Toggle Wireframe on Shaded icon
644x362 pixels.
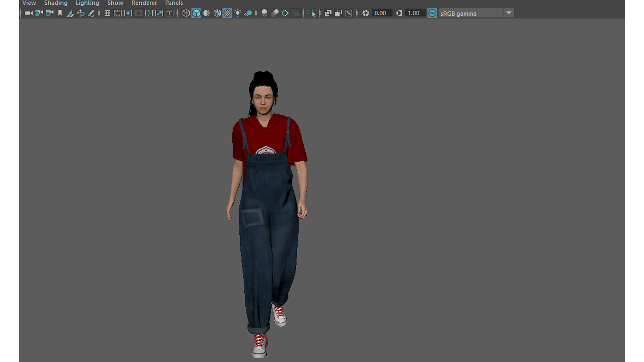pos(217,13)
